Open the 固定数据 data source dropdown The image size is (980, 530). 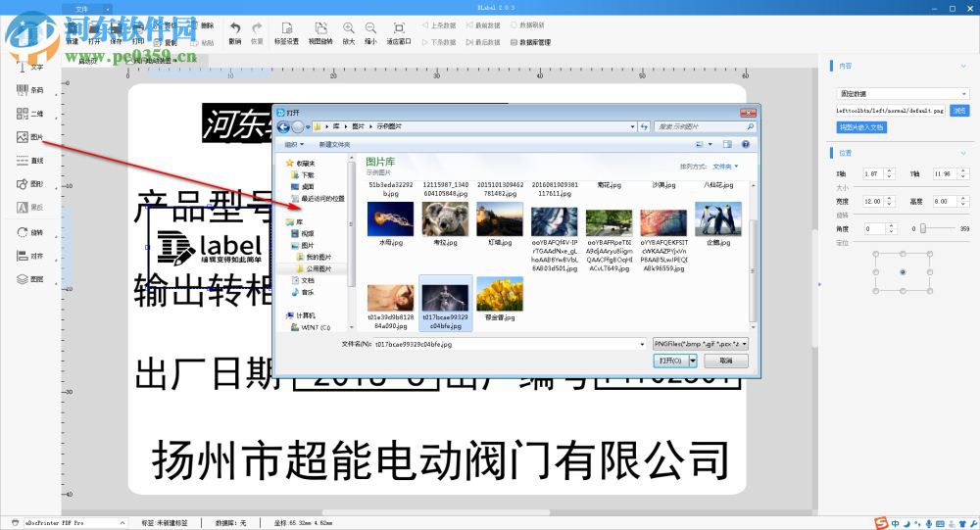pos(903,93)
